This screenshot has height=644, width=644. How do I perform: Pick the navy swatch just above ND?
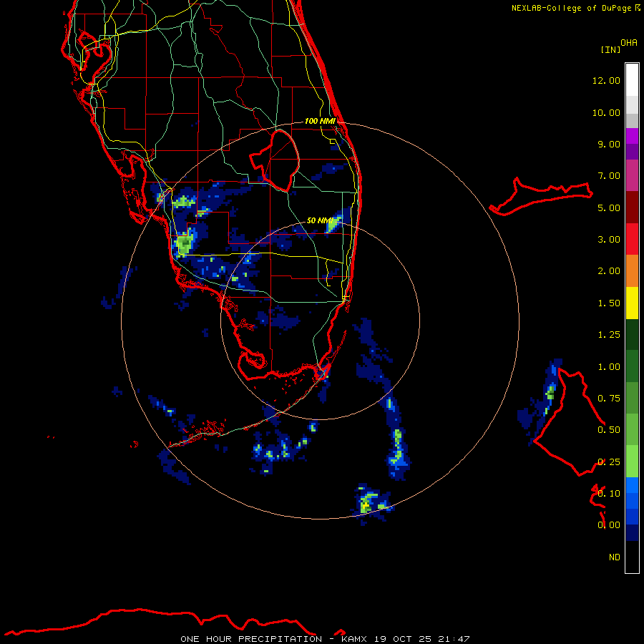tap(632, 533)
